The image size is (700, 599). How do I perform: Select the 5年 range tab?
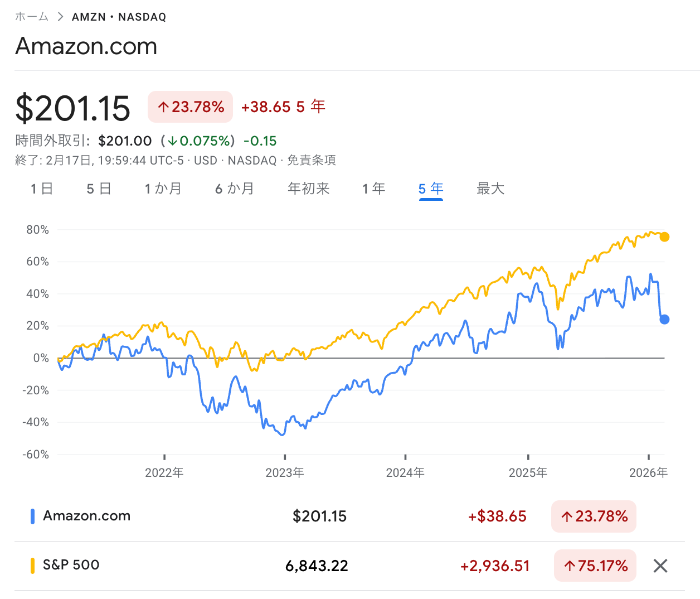coord(431,189)
